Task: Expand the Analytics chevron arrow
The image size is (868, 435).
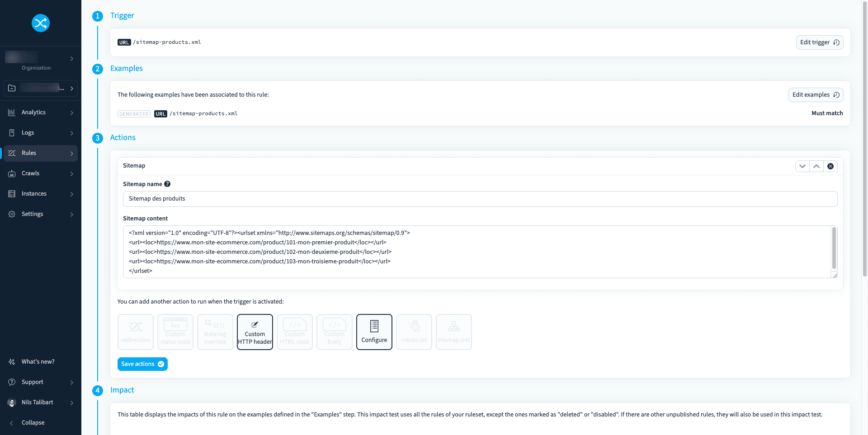Action: point(72,113)
